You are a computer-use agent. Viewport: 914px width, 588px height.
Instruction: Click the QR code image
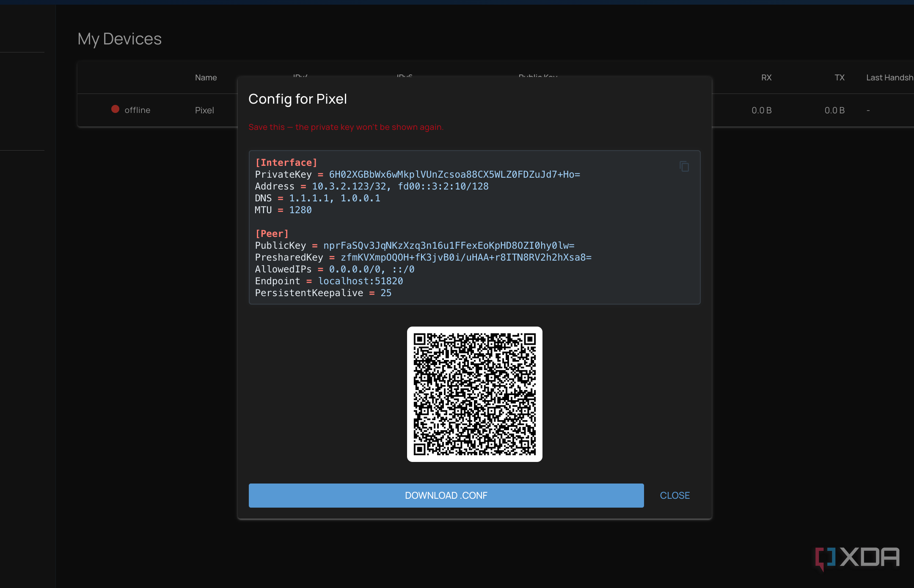tap(474, 394)
